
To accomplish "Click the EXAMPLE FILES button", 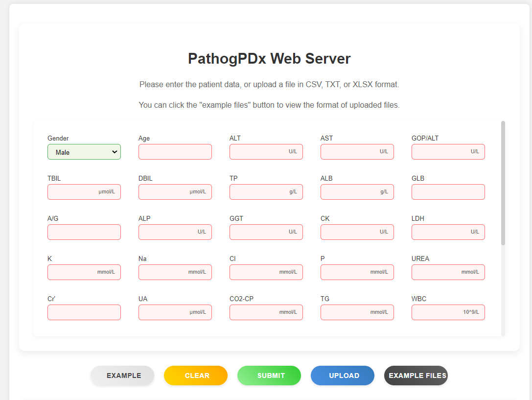I will tap(416, 376).
